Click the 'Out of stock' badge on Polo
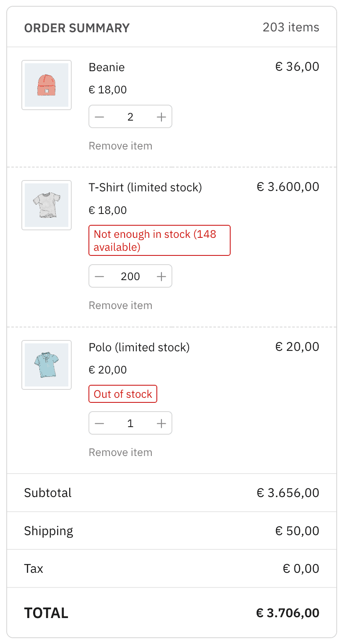The height and width of the screenshot is (644, 343). (122, 394)
